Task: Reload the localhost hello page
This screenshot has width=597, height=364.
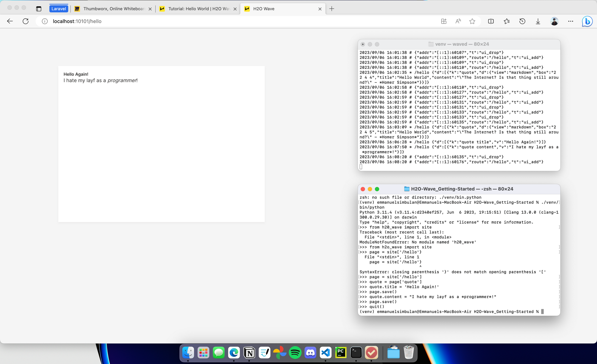Action: [x=26, y=21]
